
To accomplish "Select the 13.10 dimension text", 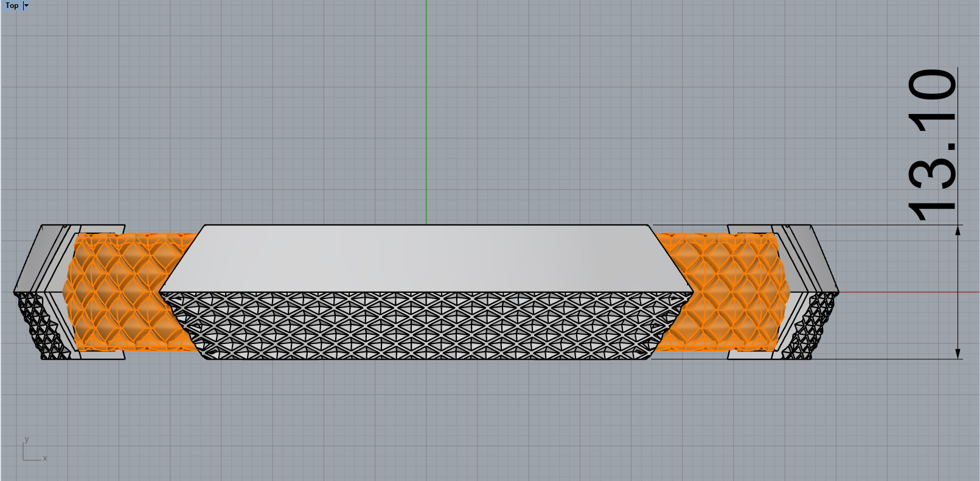I will point(932,144).
